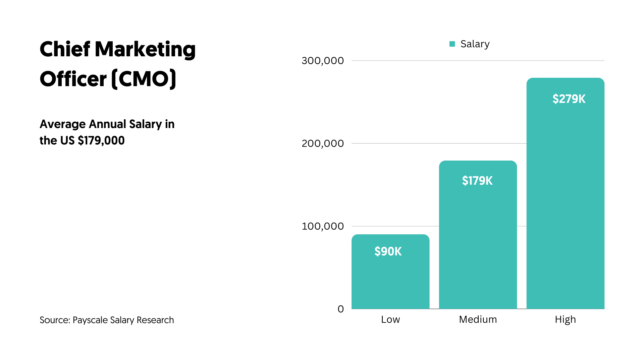
Task: Click the Chief Marketing Officer (CMO) title
Action: click(x=117, y=64)
